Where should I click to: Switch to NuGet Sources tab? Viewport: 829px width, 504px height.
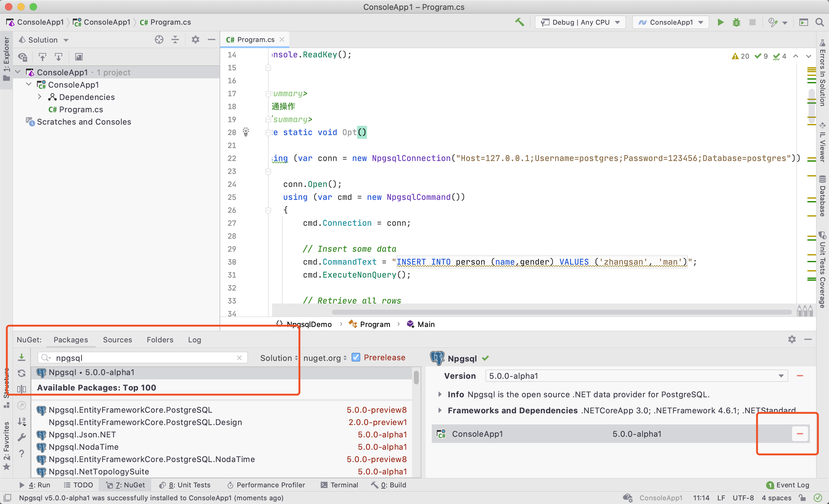point(118,340)
